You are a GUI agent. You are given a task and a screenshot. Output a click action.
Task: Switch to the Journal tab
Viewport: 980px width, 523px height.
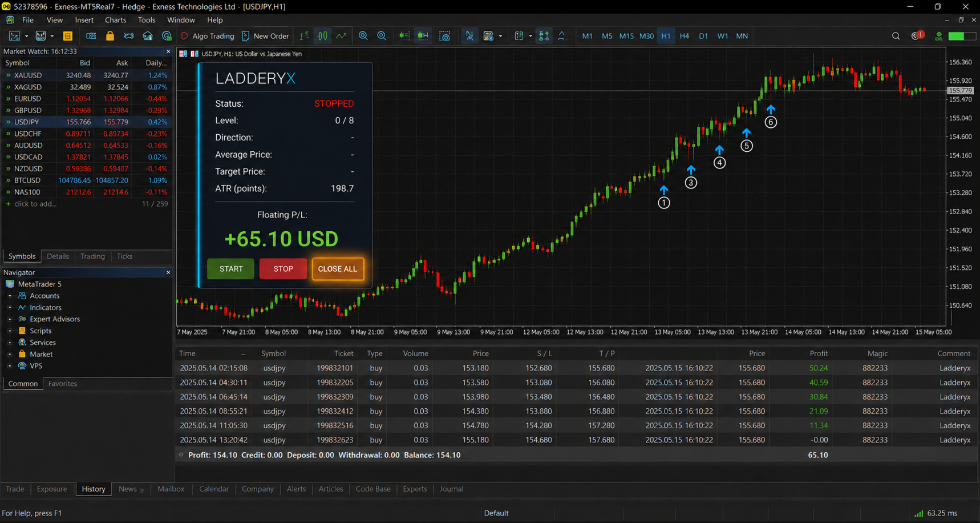451,489
